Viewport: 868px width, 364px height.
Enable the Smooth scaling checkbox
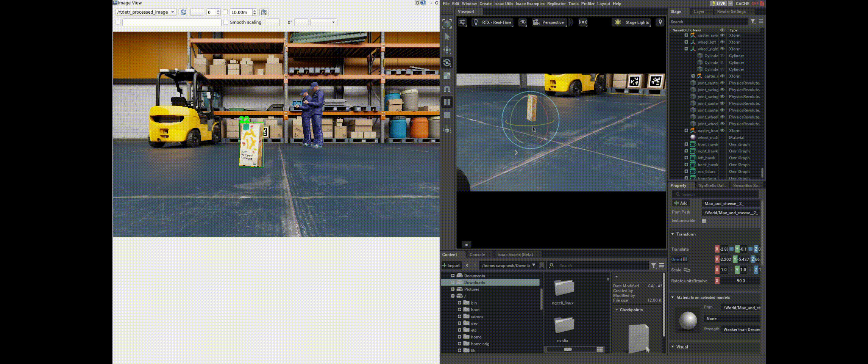(226, 22)
